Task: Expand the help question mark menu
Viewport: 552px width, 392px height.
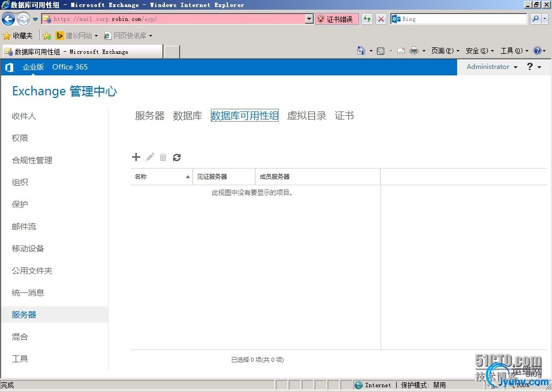Action: (533, 67)
